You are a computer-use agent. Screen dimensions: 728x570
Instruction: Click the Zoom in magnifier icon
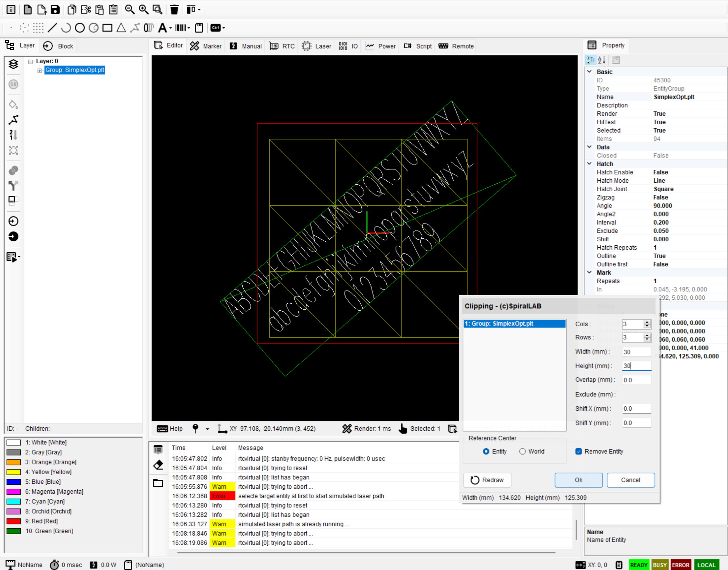(x=144, y=9)
